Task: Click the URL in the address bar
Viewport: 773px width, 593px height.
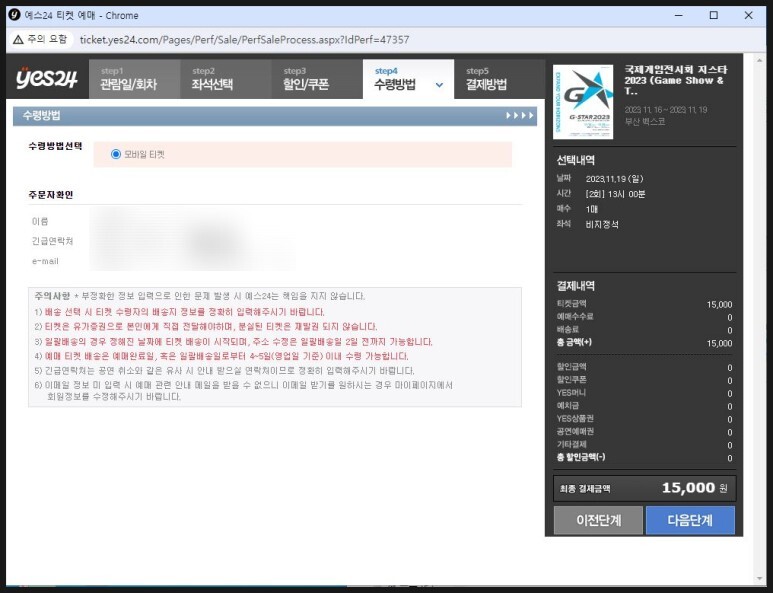Action: (x=244, y=39)
